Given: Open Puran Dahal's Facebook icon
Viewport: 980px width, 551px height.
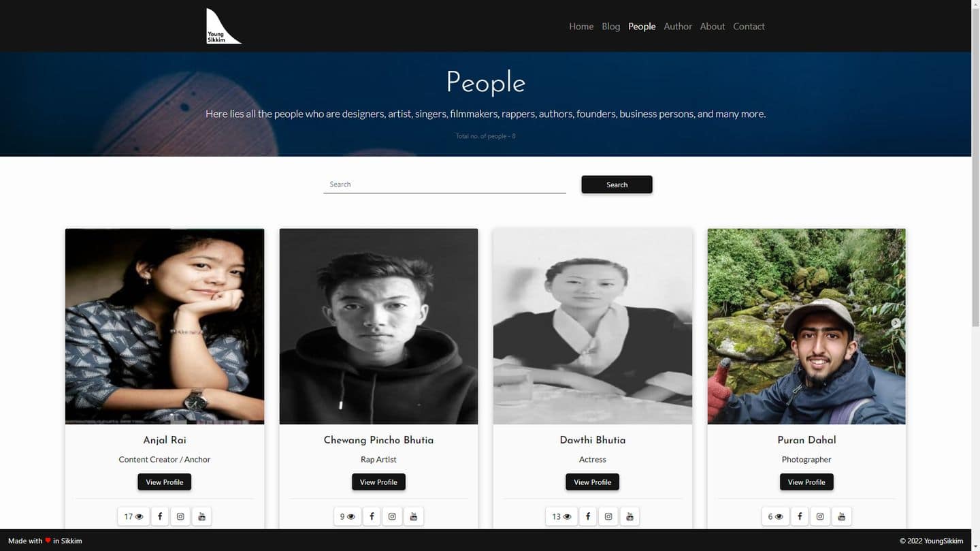Looking at the screenshot, I should tap(800, 516).
